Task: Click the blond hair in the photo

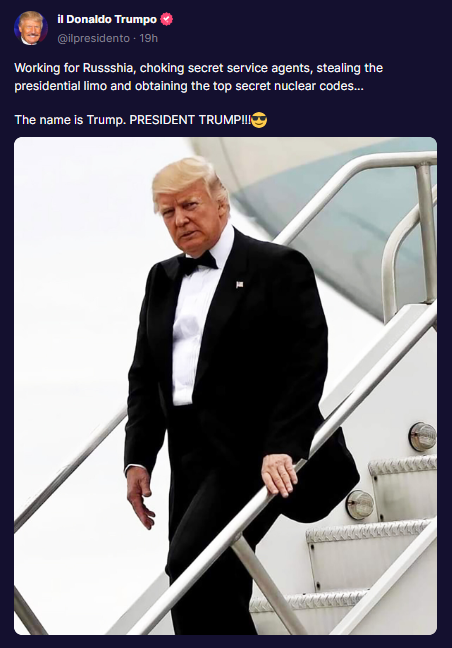Action: point(190,180)
